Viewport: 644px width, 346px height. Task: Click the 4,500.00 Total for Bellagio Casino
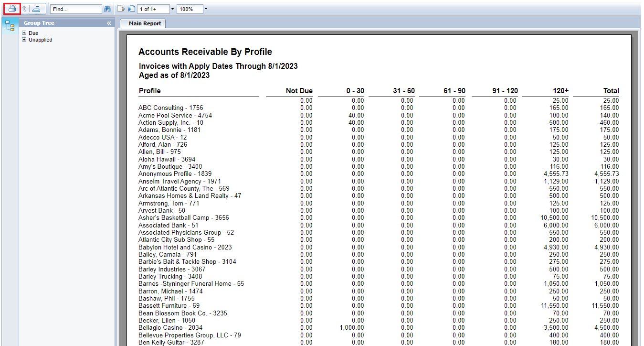click(x=607, y=327)
